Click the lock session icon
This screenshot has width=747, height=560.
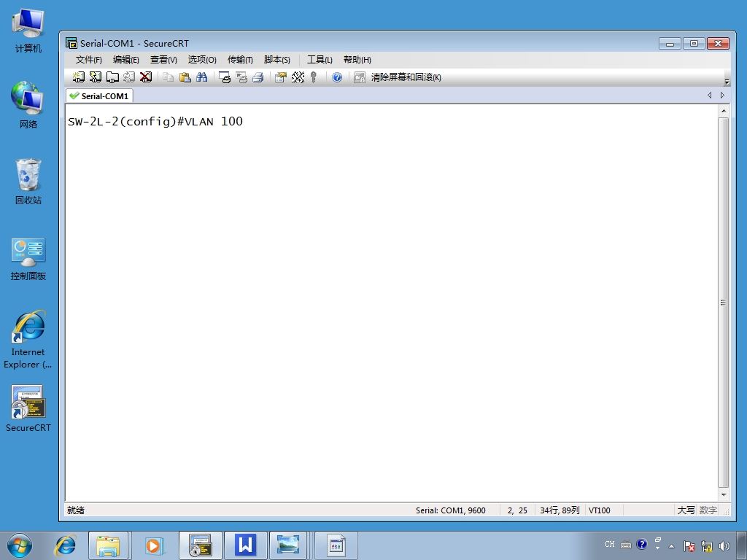point(359,77)
